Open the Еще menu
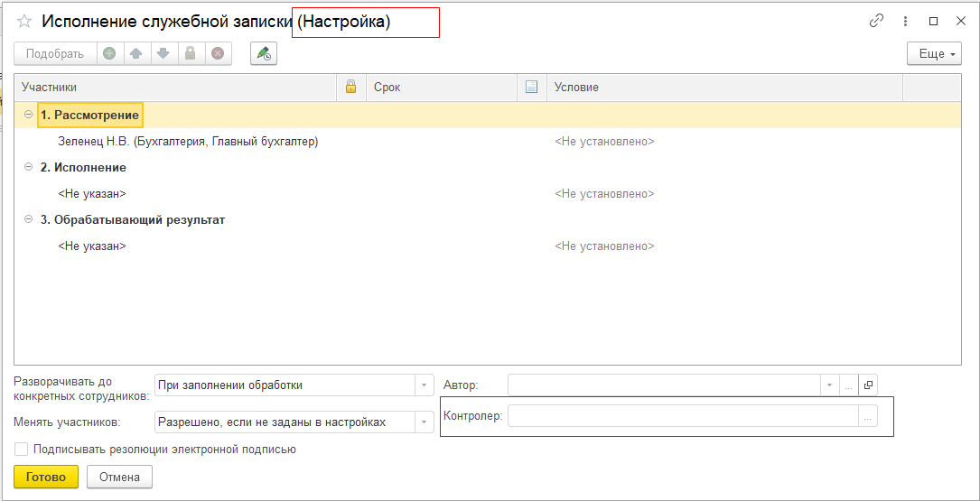This screenshot has width=980, height=501. pyautogui.click(x=934, y=54)
